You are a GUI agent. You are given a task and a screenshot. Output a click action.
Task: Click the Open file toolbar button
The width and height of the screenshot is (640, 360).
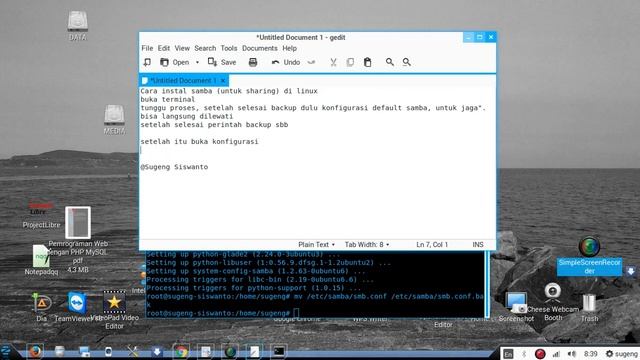[175, 62]
